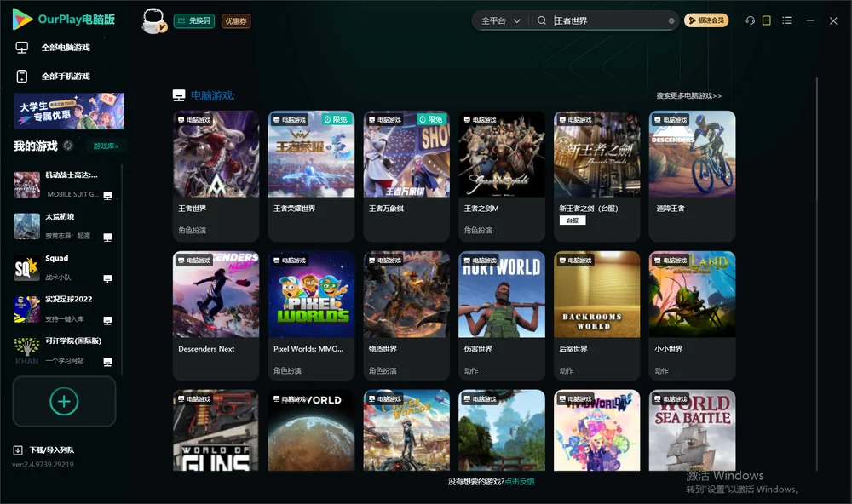852x504 pixels.
Task: Open the 新王者之剑 (台服) game card
Action: click(596, 176)
